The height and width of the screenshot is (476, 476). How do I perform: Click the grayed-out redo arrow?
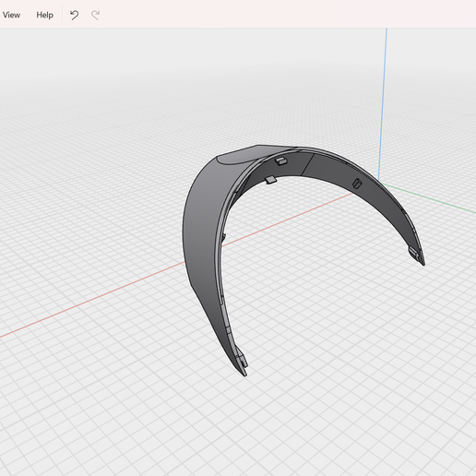[96, 15]
